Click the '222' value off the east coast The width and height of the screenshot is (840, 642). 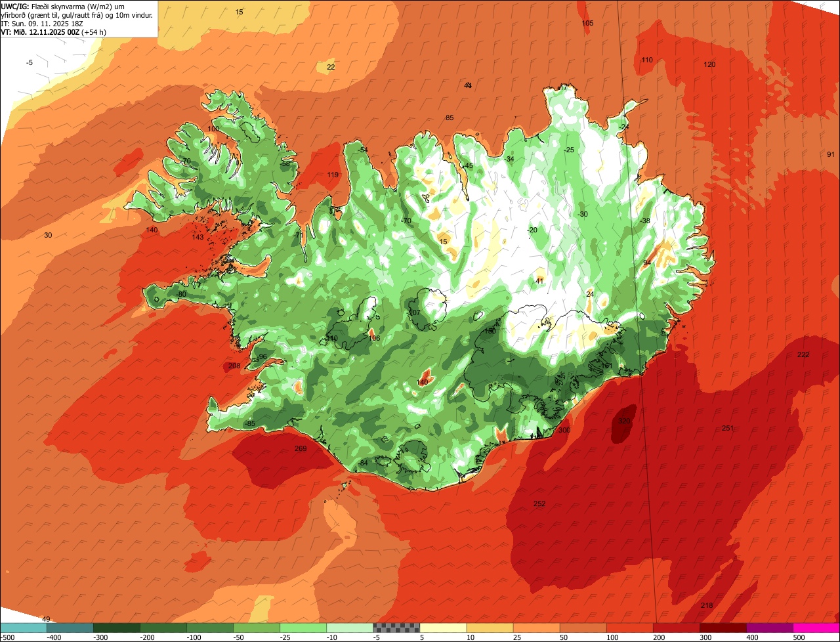803,355
